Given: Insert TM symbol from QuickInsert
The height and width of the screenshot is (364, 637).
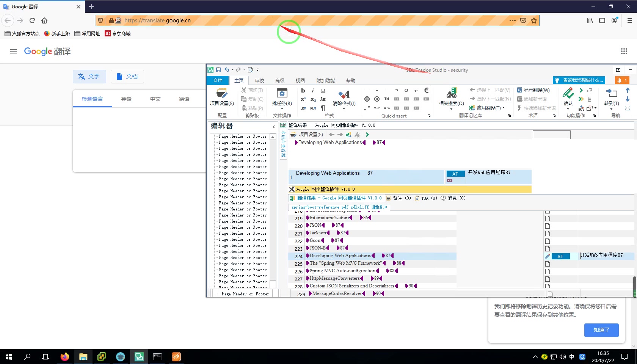Looking at the screenshot, I should point(387,99).
